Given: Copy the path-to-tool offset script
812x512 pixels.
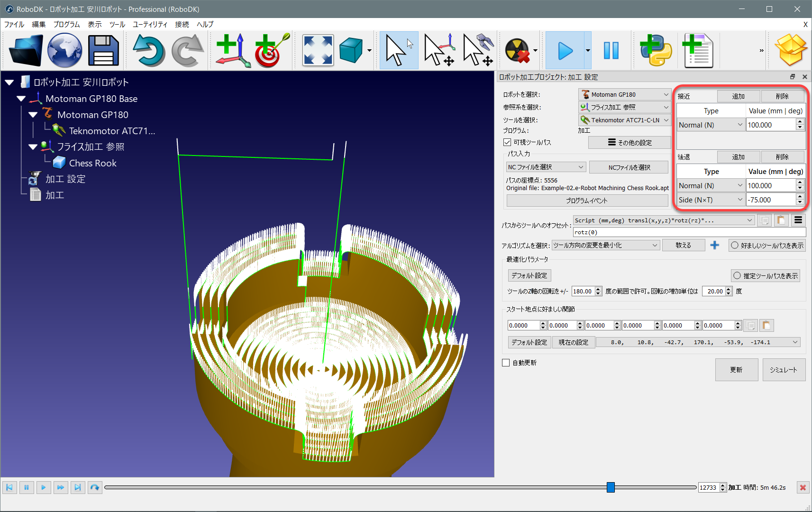Looking at the screenshot, I should coord(764,220).
